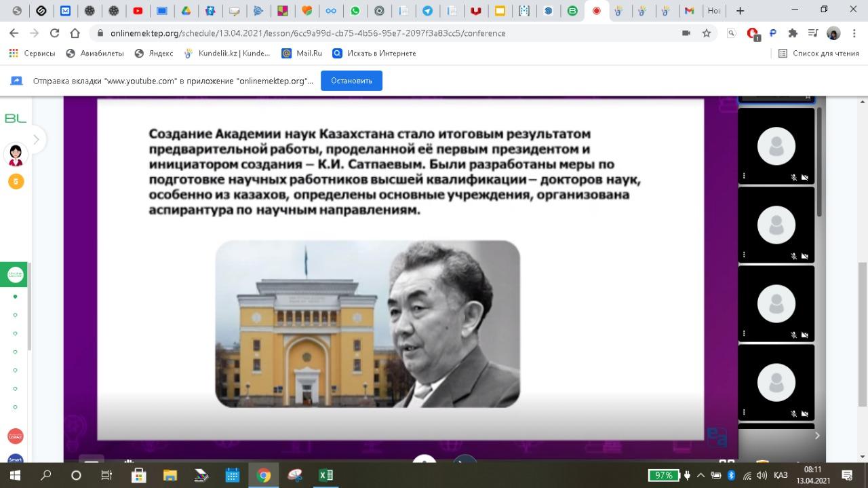868x488 pixels.
Task: Open Excel from the Windows taskbar
Action: (x=325, y=475)
